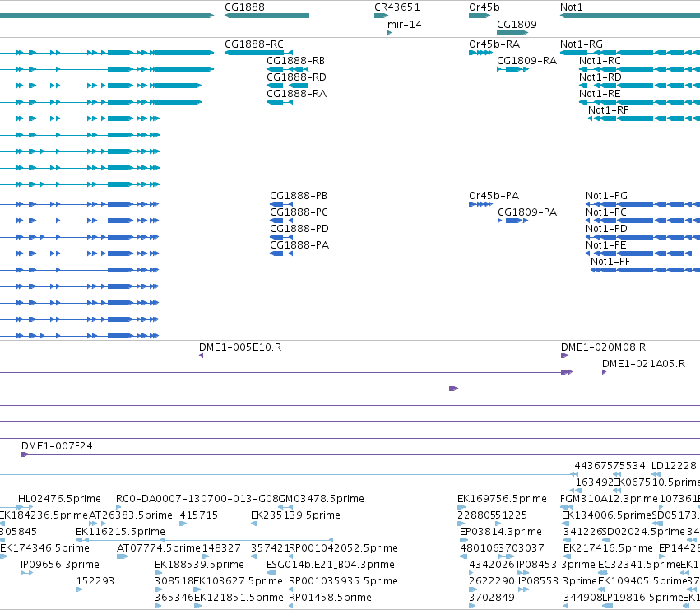700x610 pixels.
Task: Select protein CG1888-PD
Action: 281,237
